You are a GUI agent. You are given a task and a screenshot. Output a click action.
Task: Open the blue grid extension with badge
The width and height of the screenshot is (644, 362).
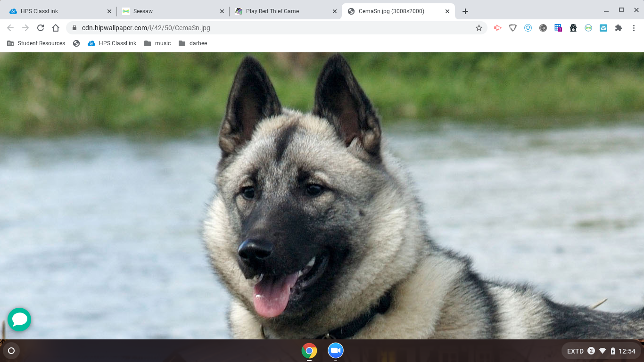coord(558,28)
